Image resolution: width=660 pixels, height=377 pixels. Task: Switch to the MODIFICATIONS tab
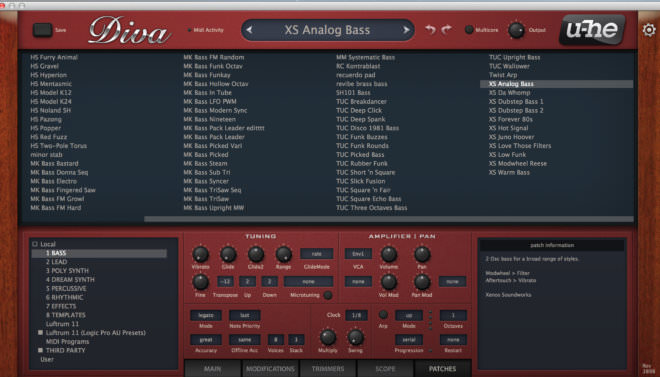[270, 369]
